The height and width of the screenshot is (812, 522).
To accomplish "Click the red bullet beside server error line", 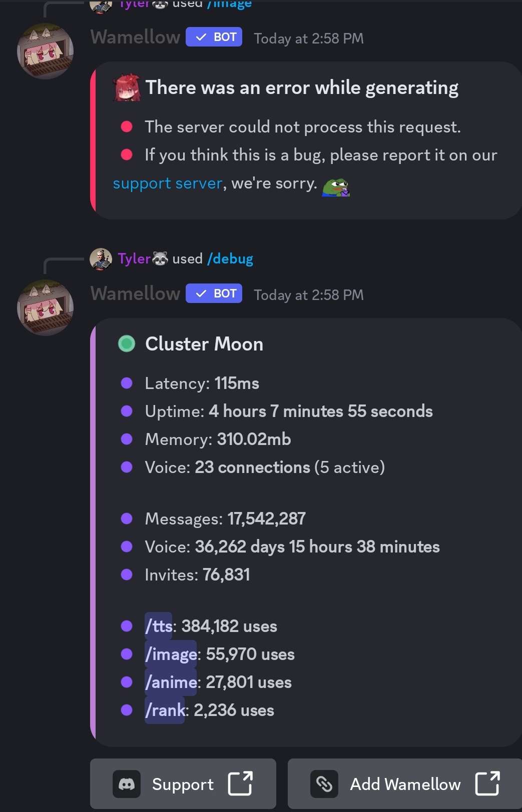I will pos(128,126).
